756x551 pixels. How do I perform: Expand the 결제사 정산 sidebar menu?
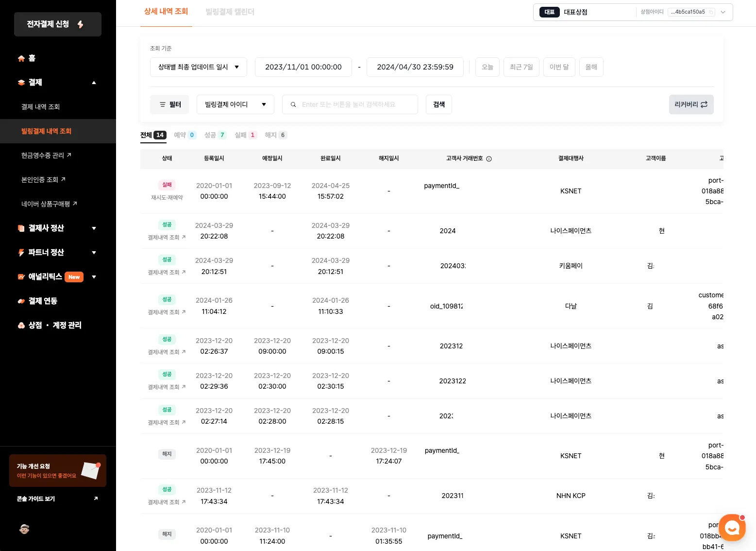(94, 228)
